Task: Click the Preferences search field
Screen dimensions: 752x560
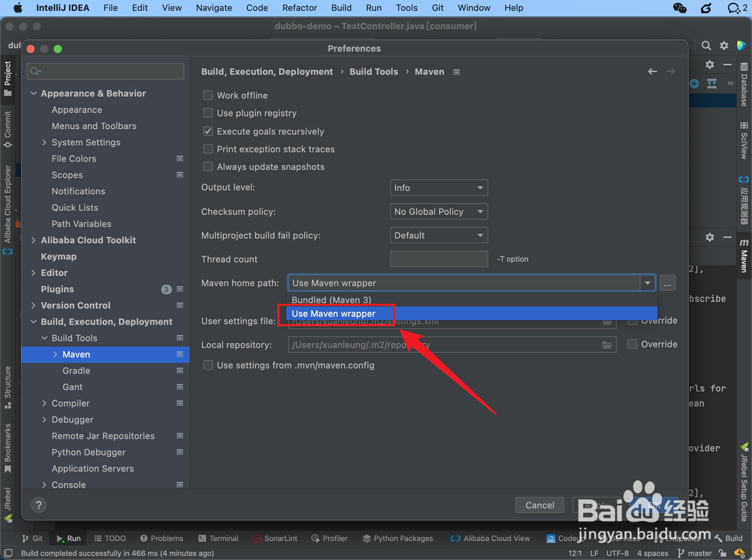Action: click(x=105, y=71)
